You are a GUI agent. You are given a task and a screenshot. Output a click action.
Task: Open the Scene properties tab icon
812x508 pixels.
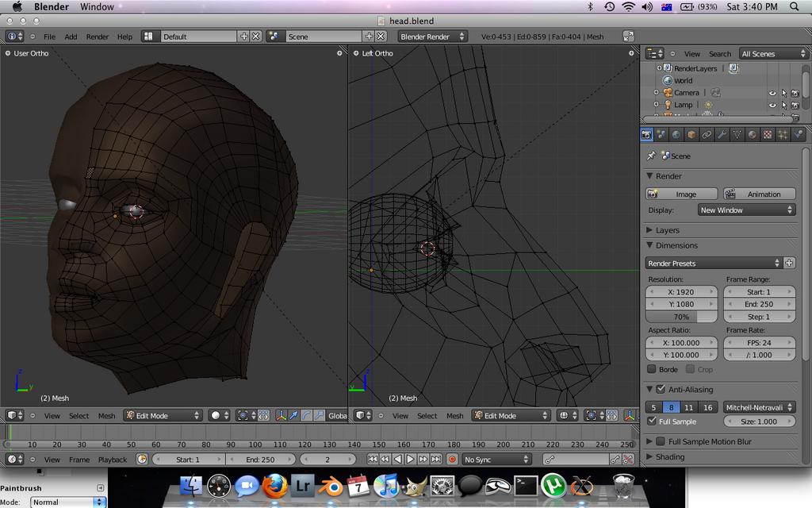point(661,135)
